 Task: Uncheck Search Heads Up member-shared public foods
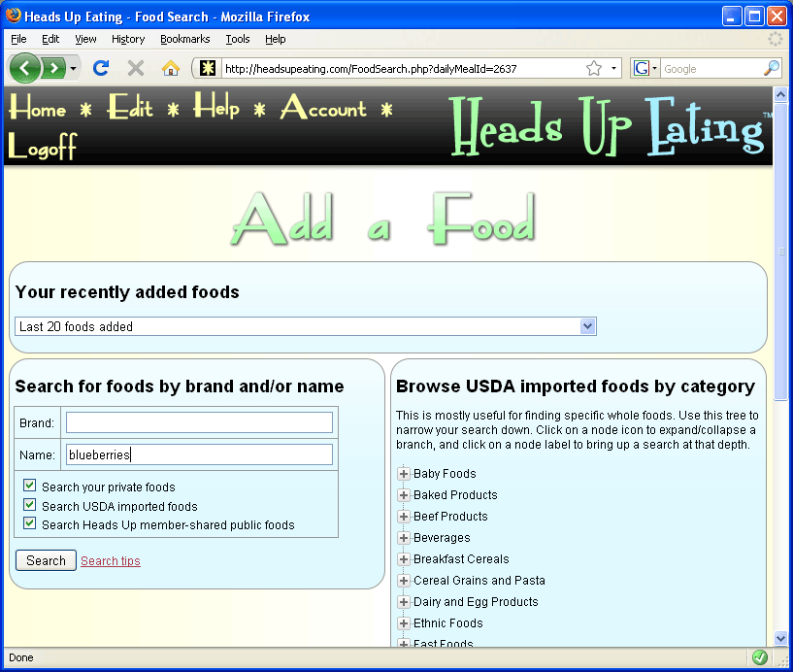[29, 523]
